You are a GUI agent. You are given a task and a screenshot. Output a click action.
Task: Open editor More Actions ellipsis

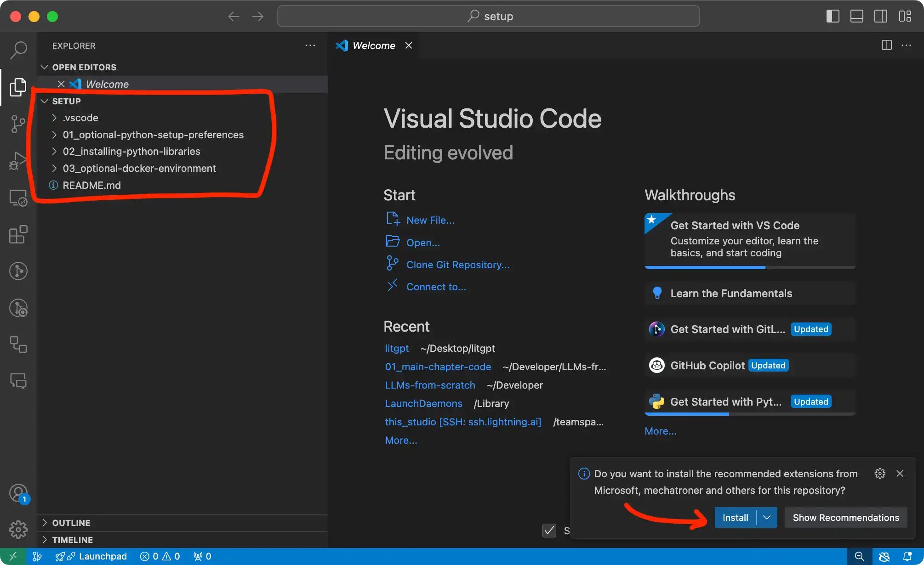coord(907,45)
